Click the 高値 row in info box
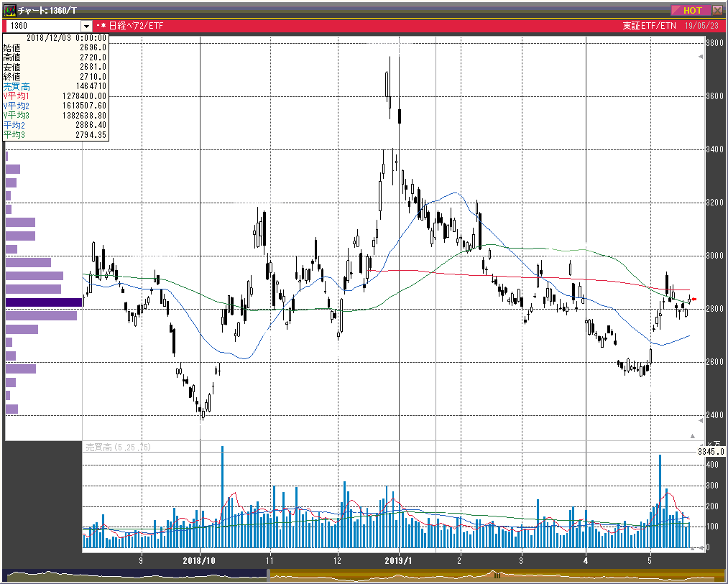Screen dimensions: 728x584 click(x=55, y=57)
